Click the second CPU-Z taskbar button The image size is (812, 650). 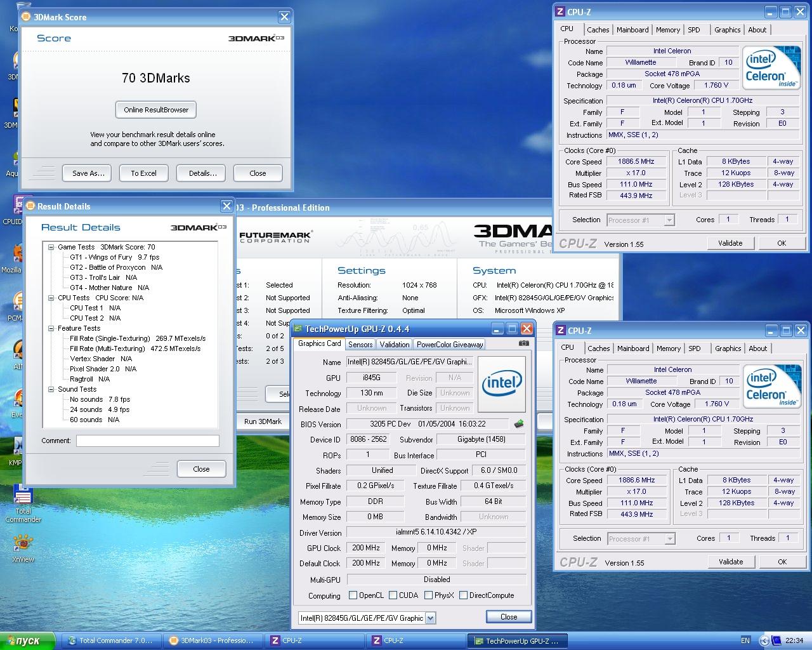(416, 640)
